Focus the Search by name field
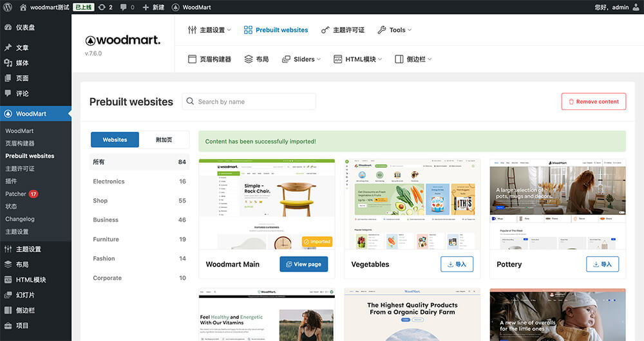644x341 pixels. tap(249, 102)
